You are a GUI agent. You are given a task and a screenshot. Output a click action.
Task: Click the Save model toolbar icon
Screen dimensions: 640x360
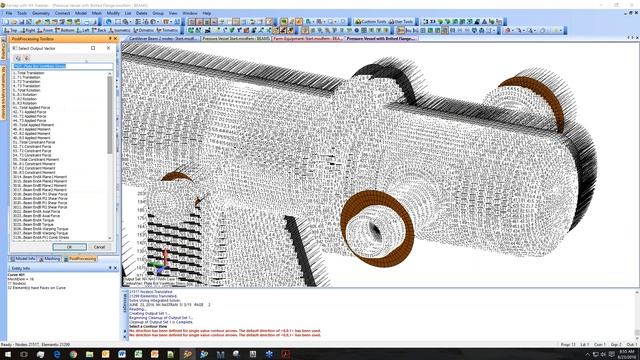tap(22, 22)
